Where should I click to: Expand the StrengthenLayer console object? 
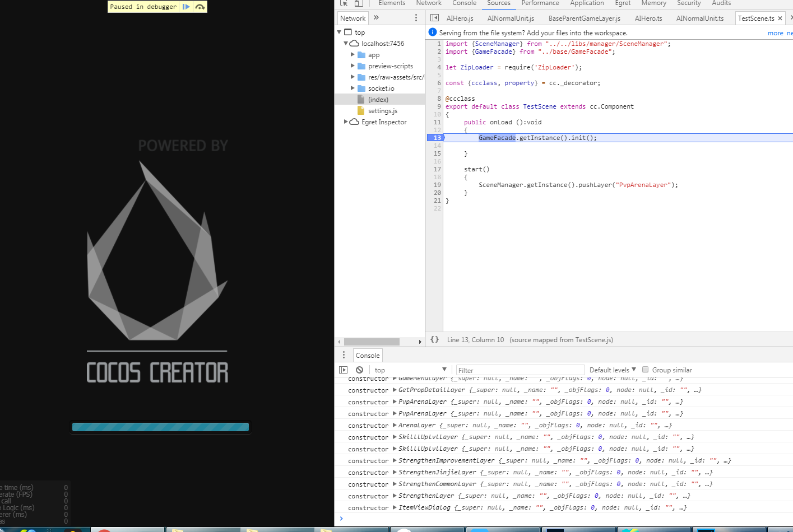(395, 496)
